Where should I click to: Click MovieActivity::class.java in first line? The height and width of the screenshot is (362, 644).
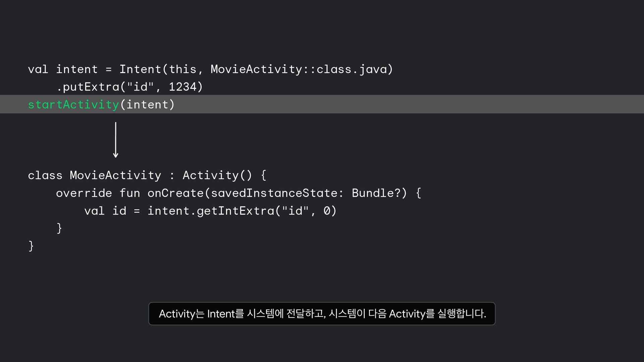(x=299, y=69)
